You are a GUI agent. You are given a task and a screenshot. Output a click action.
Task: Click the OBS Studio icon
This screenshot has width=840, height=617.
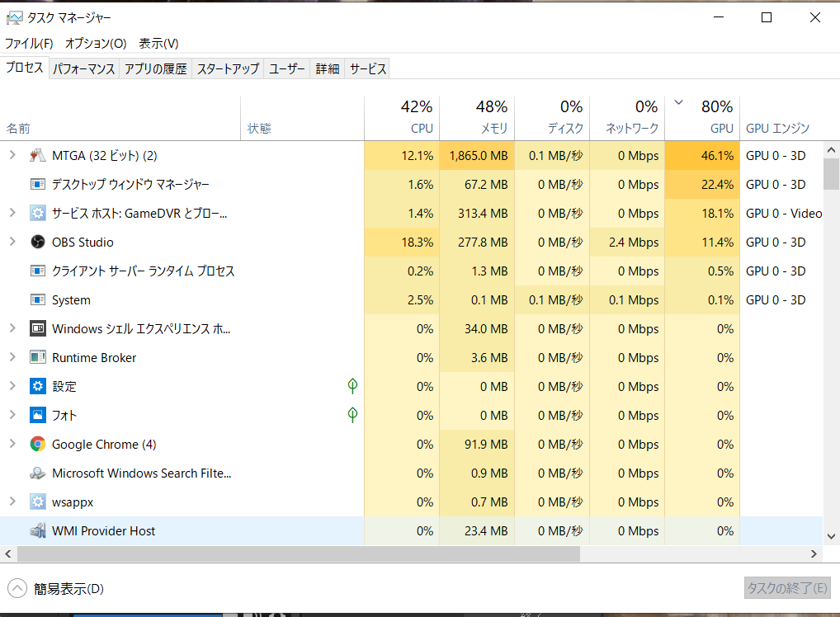[x=37, y=243]
